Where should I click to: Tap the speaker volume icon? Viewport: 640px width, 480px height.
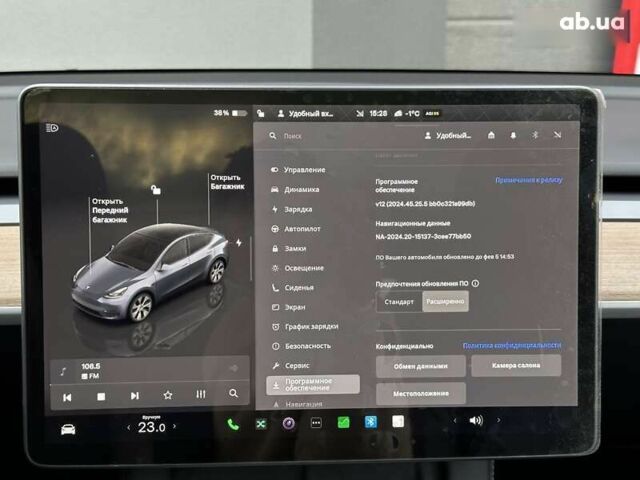[476, 420]
